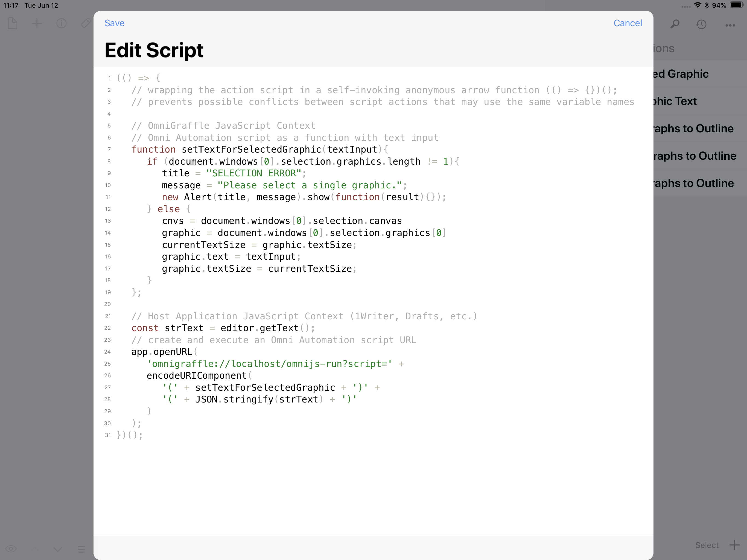Open the 'phic Text' action row
747x560 pixels.
click(700, 101)
